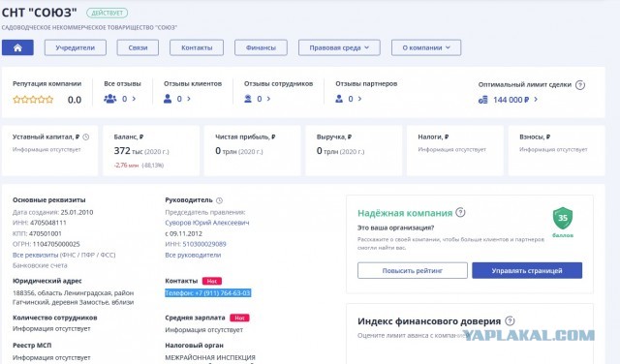Open the Банковские счета link
The height and width of the screenshot is (364, 620).
(x=40, y=265)
